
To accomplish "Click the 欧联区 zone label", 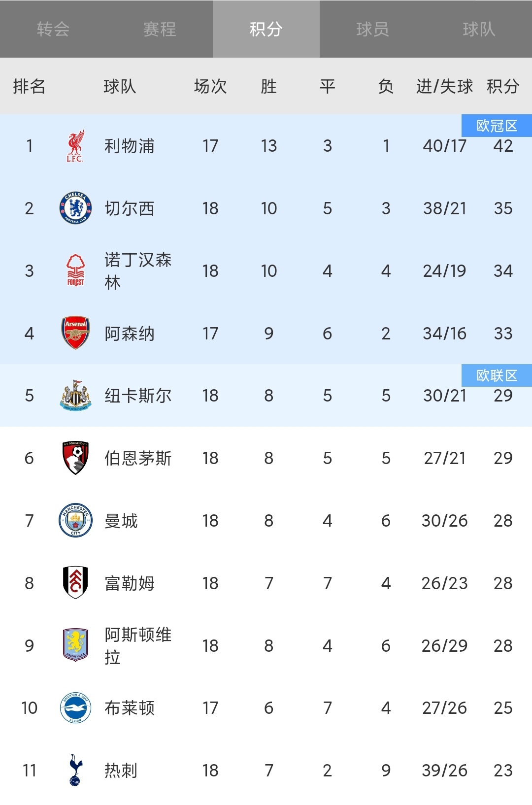I will pos(498,376).
